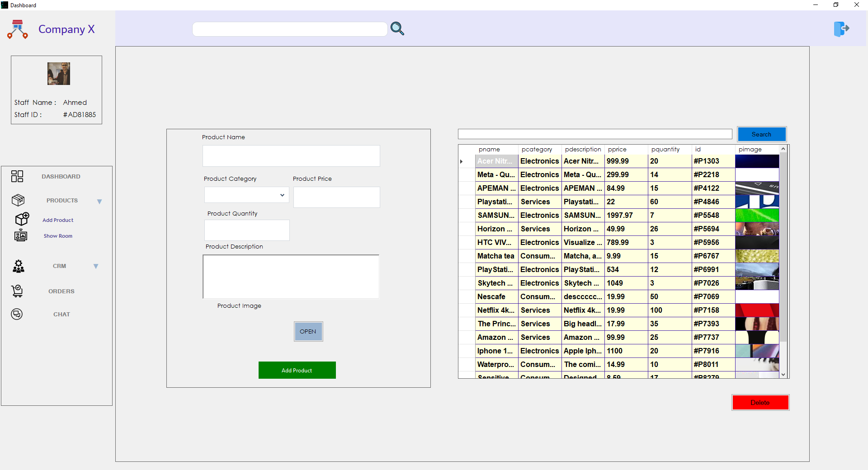Select the Horizon ... Services category cell
The image size is (868, 470).
[539, 229]
